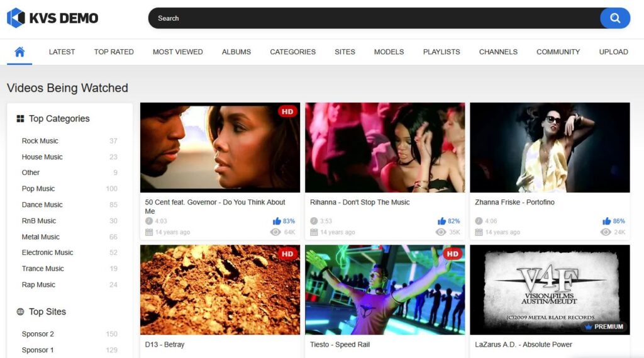Play the D13 Betray thumbnail
Screen dimensions: 644x358
pos(220,290)
